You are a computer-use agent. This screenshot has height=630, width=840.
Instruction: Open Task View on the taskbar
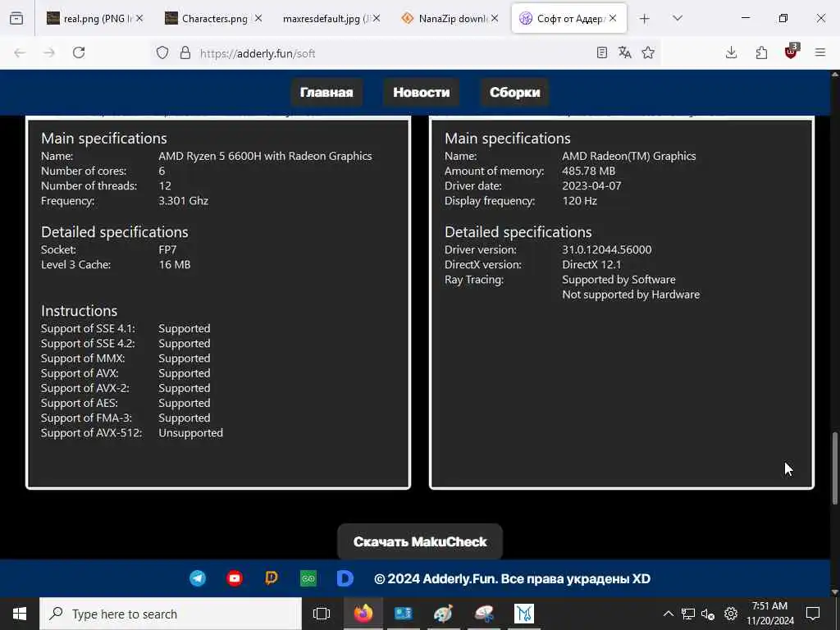pyautogui.click(x=322, y=614)
